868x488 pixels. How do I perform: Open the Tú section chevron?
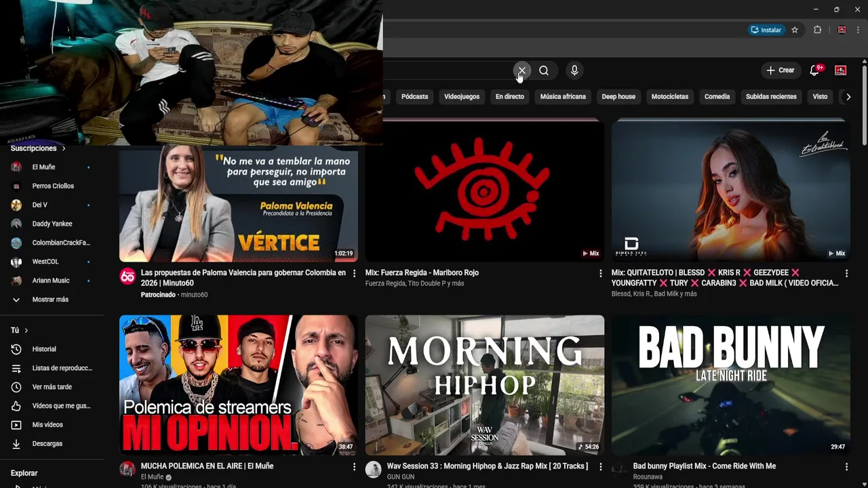click(x=26, y=330)
